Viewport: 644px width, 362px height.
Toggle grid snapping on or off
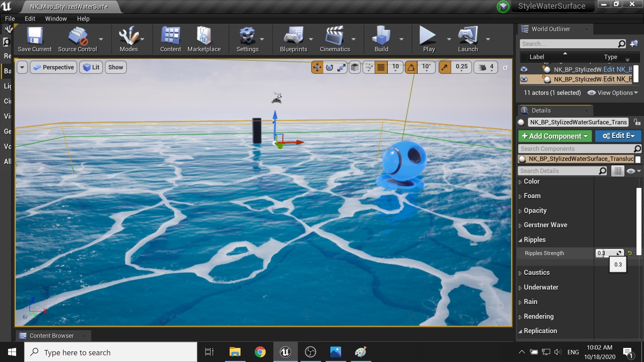tap(381, 67)
